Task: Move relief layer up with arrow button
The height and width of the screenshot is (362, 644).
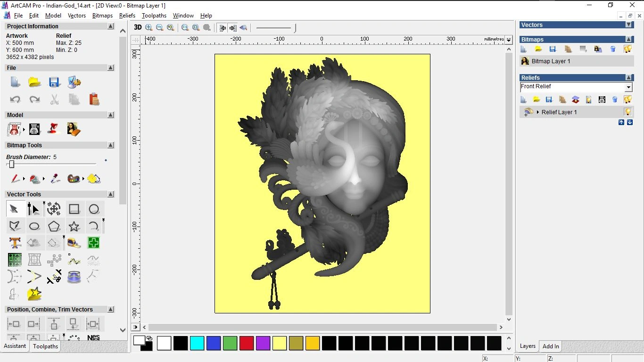Action: [x=621, y=122]
